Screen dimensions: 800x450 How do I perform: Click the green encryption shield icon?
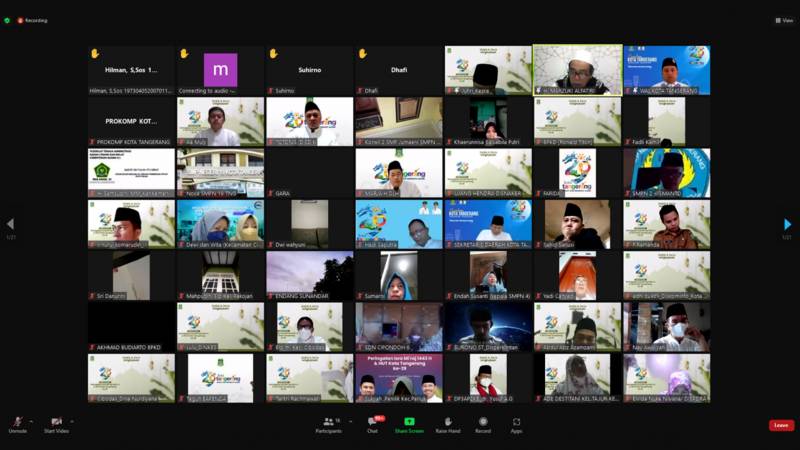click(x=7, y=20)
